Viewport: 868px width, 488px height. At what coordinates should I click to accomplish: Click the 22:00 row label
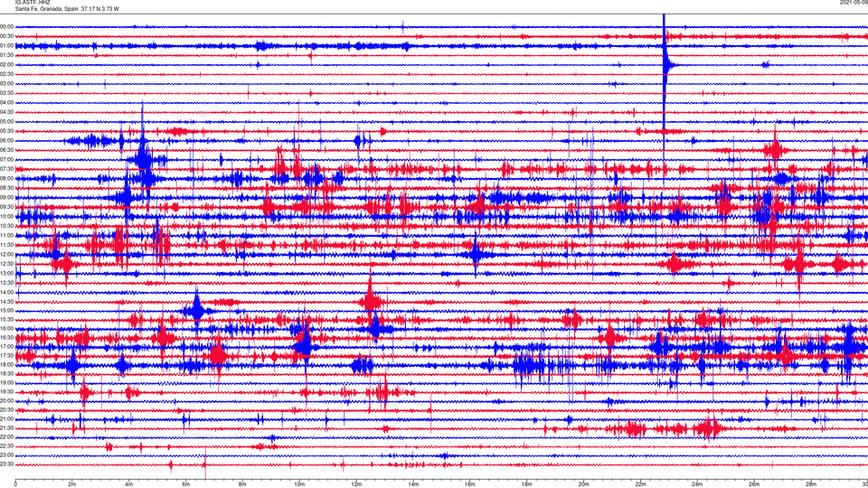[x=6, y=436]
